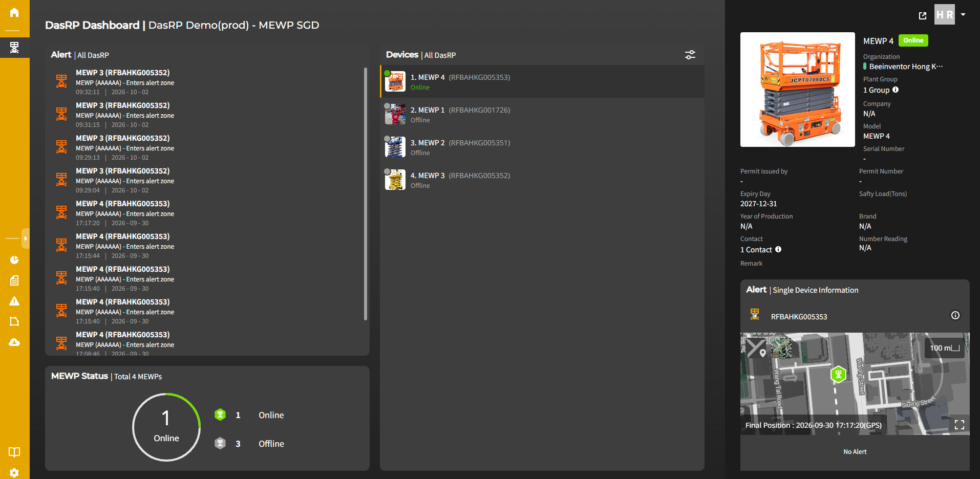Select the MEWP dashboard sidebar icon
This screenshot has height=479, width=980.
[14, 48]
